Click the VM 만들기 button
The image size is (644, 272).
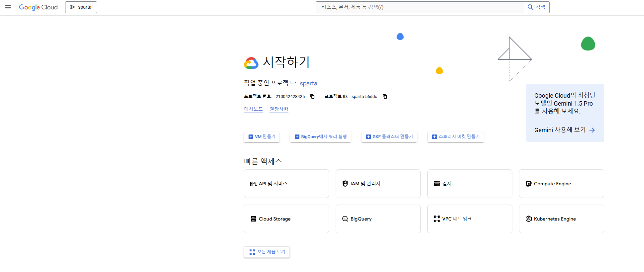[x=262, y=137]
